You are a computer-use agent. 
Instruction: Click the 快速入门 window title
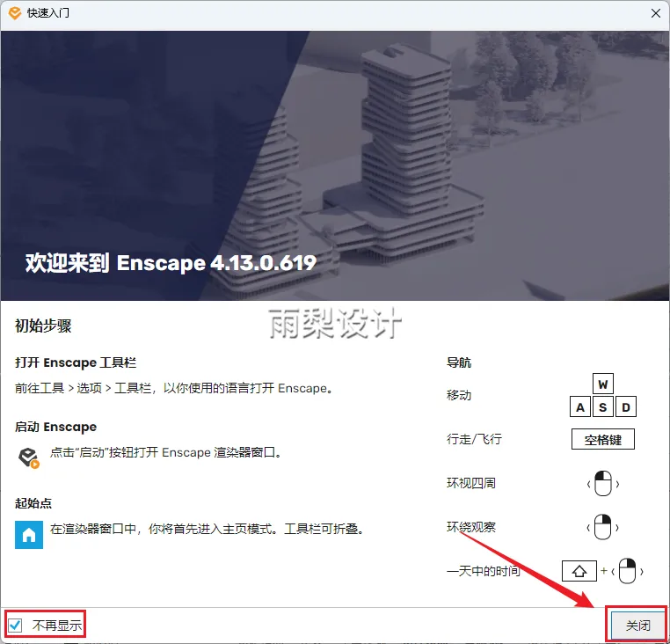(x=47, y=13)
